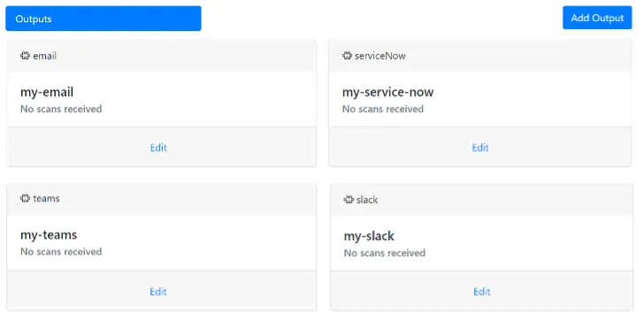This screenshot has width=644, height=318.
Task: Click the serviceNow type label
Action: (380, 56)
